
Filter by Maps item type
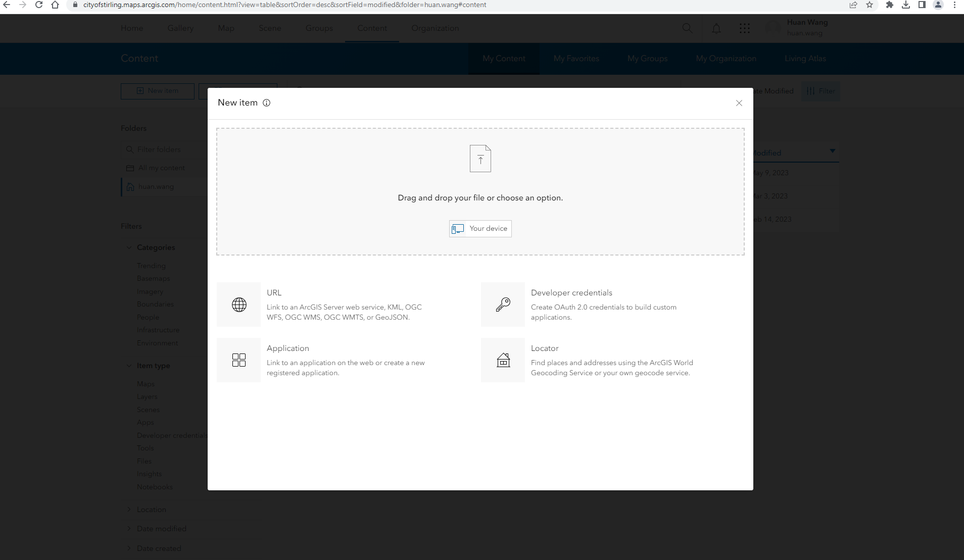click(146, 384)
